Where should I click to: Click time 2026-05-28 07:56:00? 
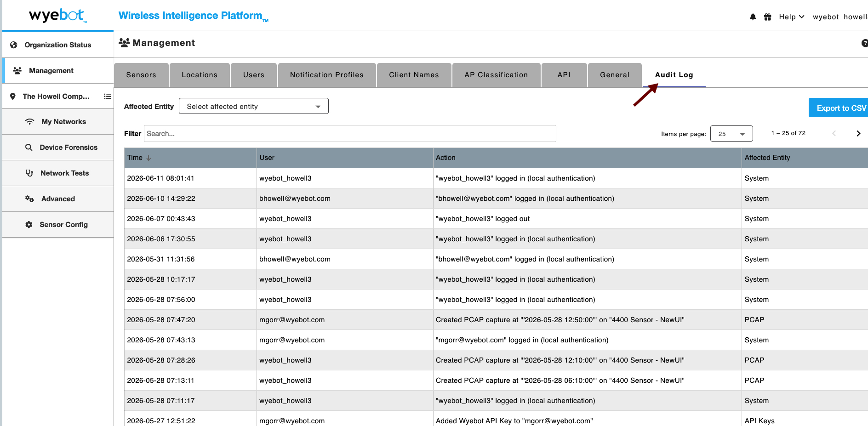pos(161,300)
